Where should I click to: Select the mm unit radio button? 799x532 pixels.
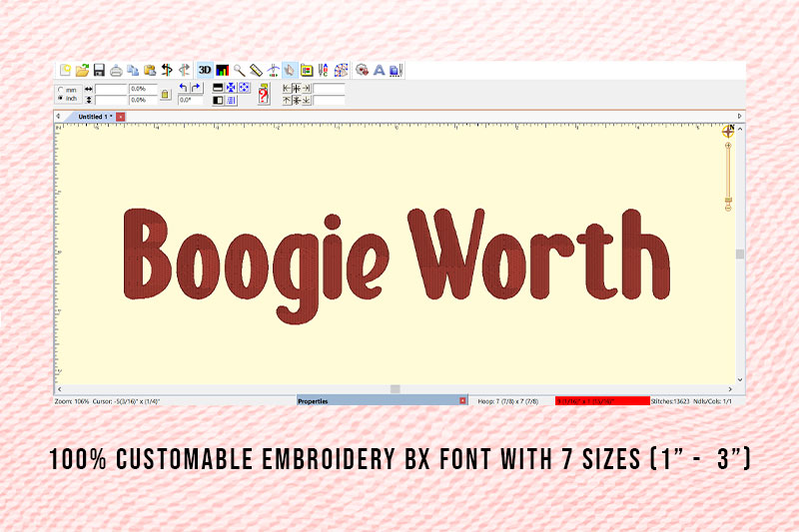click(x=61, y=90)
